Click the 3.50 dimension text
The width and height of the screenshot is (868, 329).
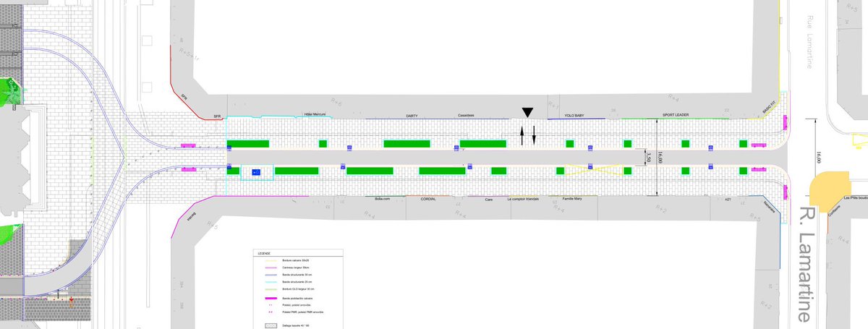point(649,158)
